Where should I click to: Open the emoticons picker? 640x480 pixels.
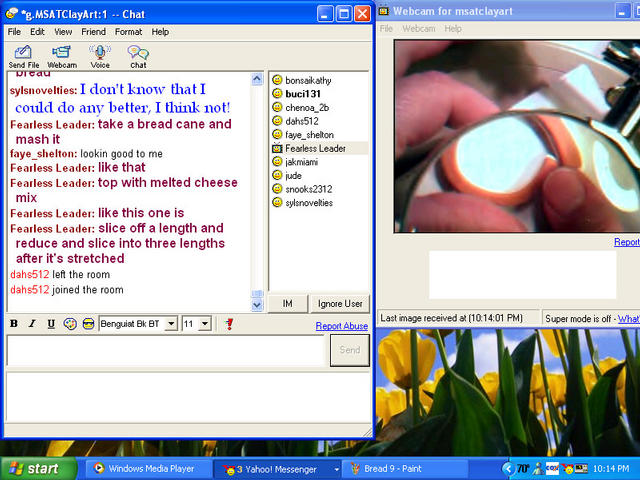pyautogui.click(x=88, y=324)
